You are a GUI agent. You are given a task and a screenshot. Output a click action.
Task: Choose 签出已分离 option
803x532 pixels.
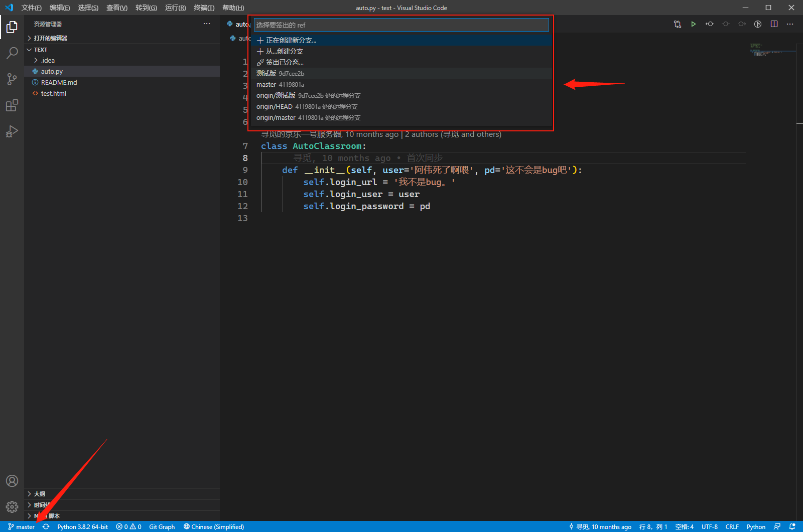(401, 62)
